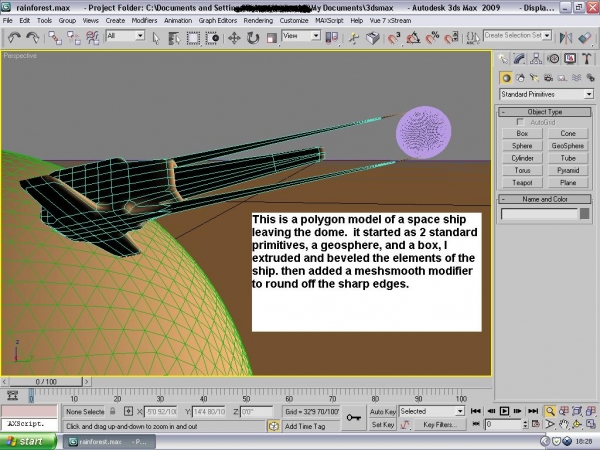Toggle Angle Snap icon
The image size is (600, 450).
click(x=413, y=38)
